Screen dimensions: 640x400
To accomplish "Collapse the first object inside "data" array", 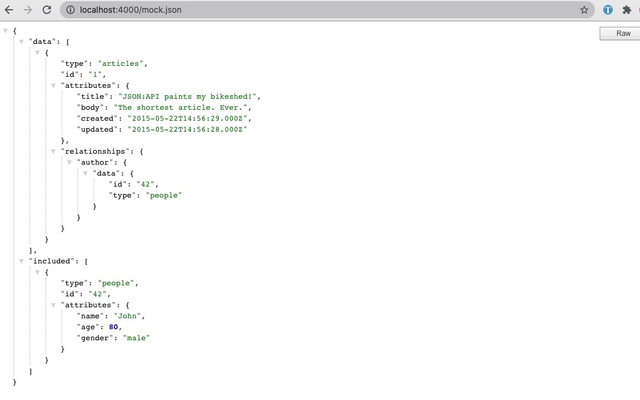I will (x=37, y=53).
